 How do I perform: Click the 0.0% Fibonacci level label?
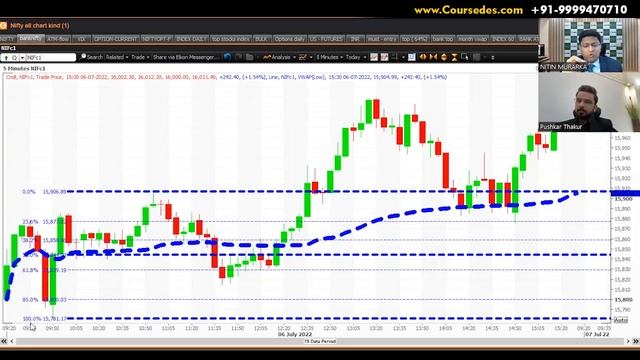[x=29, y=191]
